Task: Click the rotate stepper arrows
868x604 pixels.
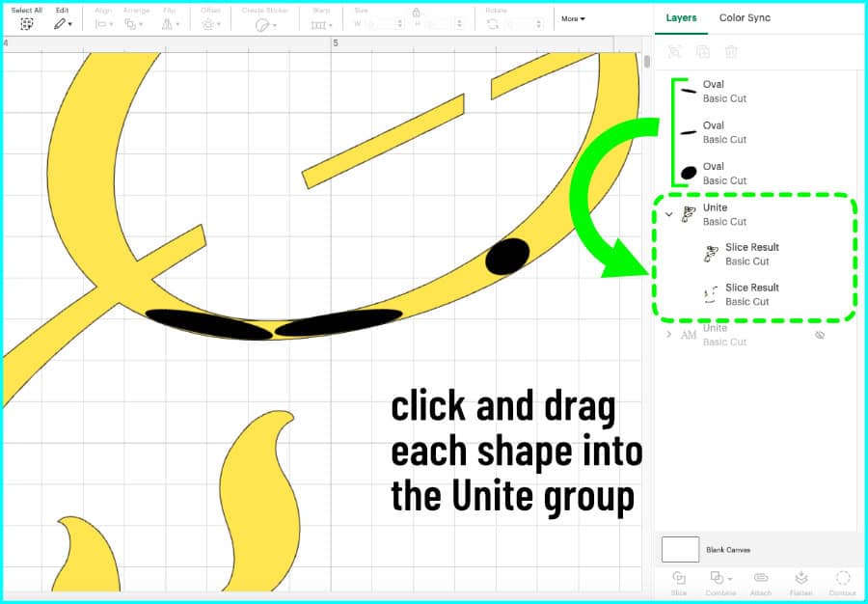Action: click(x=538, y=24)
